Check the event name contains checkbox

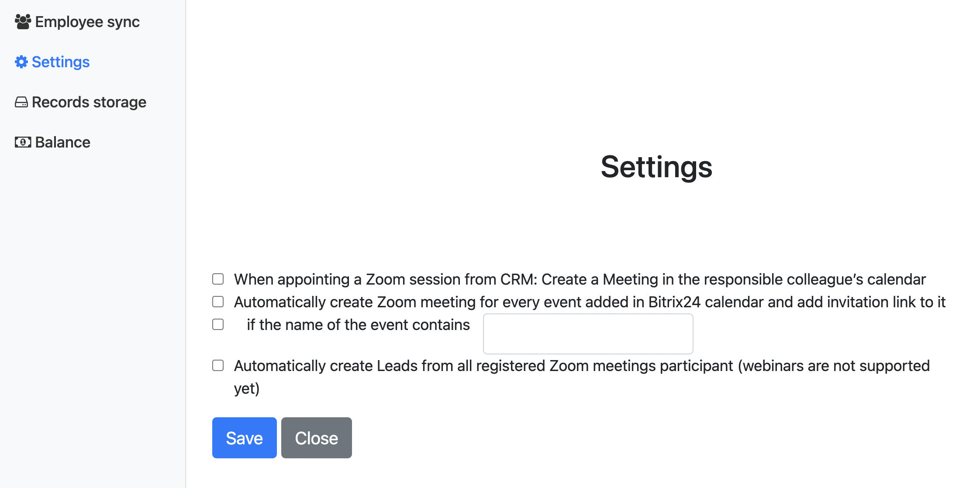click(x=218, y=324)
